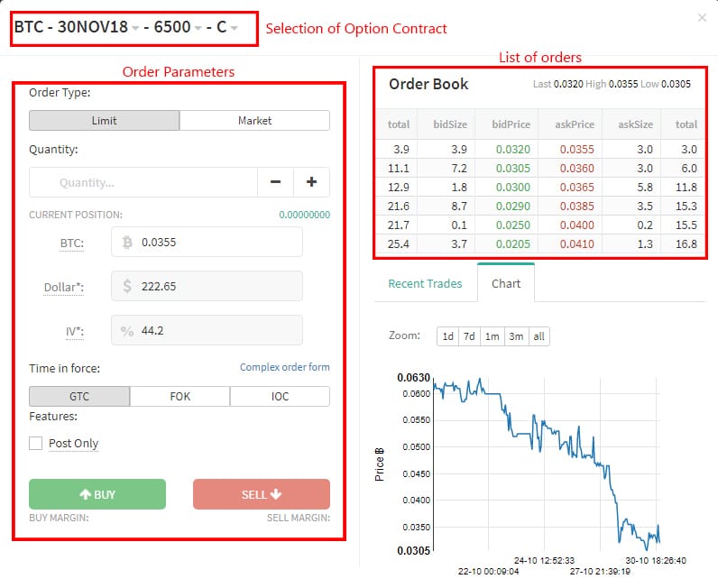The image size is (718, 588).
Task: Click the minus quantity decrement button
Action: (275, 182)
